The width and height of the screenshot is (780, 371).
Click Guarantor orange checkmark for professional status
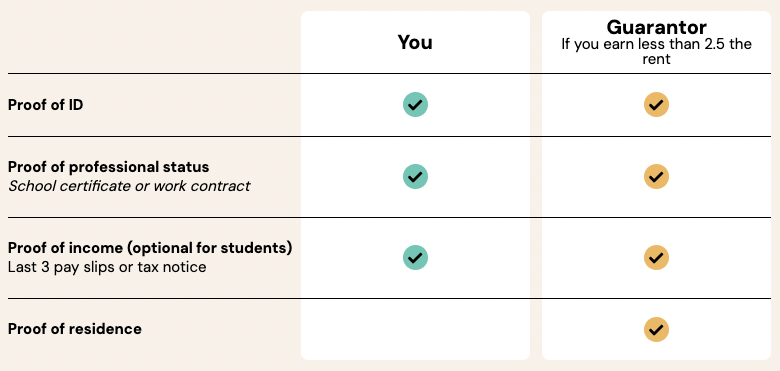point(656,177)
